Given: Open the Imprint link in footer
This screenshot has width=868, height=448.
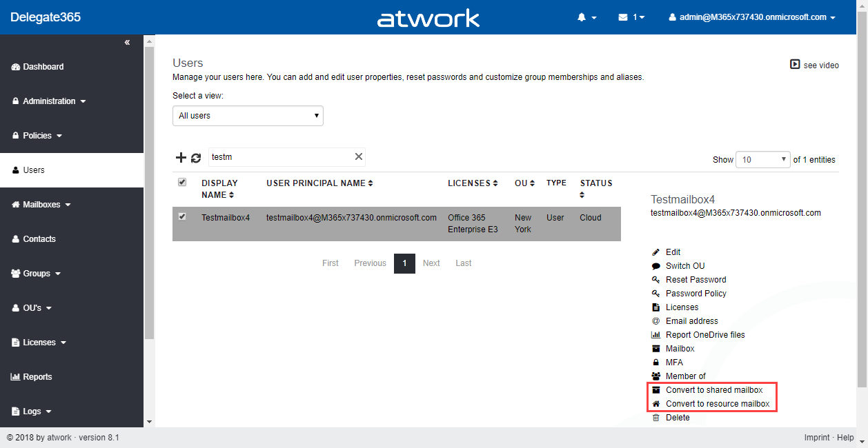Looking at the screenshot, I should (817, 438).
